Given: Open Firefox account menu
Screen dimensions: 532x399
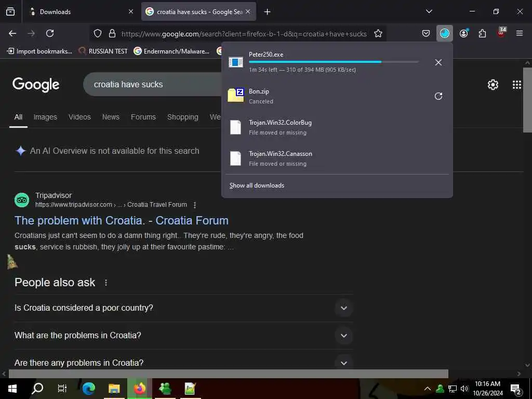Looking at the screenshot, I should 463,33.
